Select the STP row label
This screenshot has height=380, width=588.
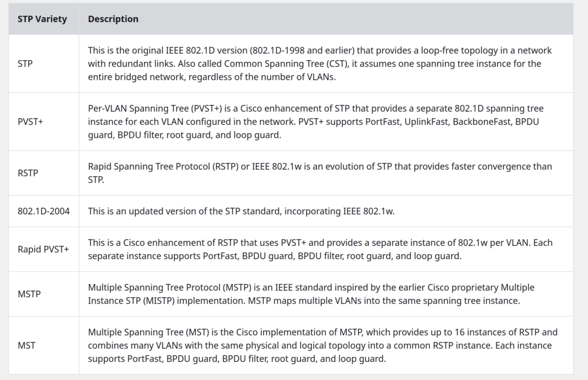pyautogui.click(x=25, y=64)
